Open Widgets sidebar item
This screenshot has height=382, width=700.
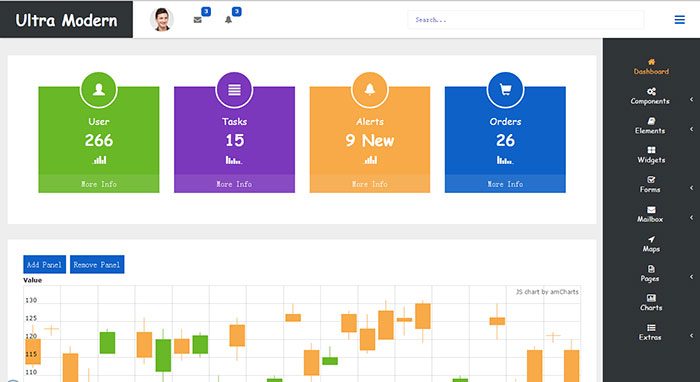tap(651, 155)
